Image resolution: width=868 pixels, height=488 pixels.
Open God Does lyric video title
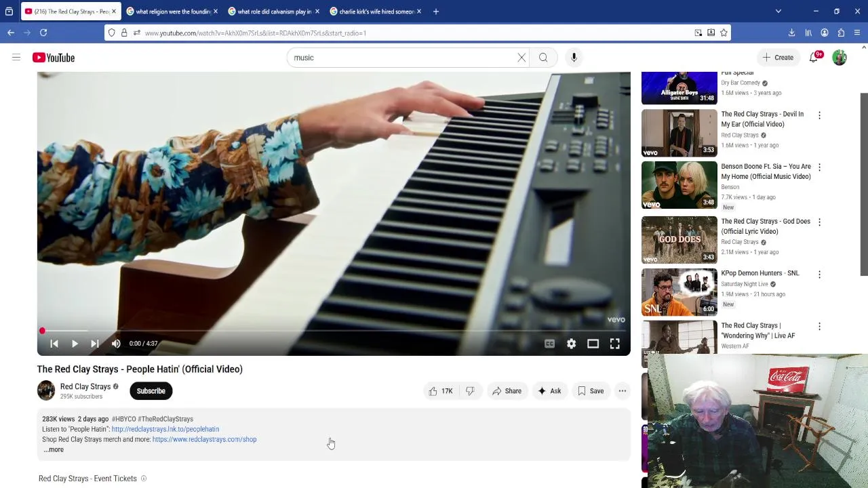tap(766, 226)
